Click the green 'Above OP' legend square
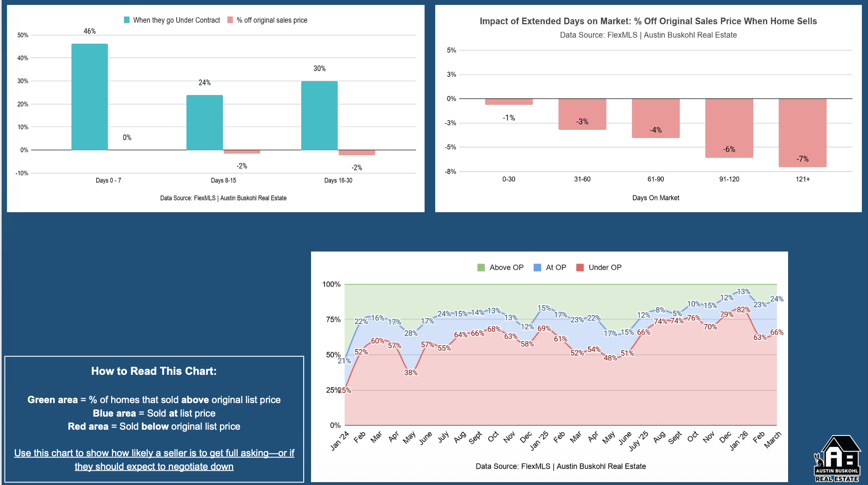The image size is (868, 485). point(481,267)
